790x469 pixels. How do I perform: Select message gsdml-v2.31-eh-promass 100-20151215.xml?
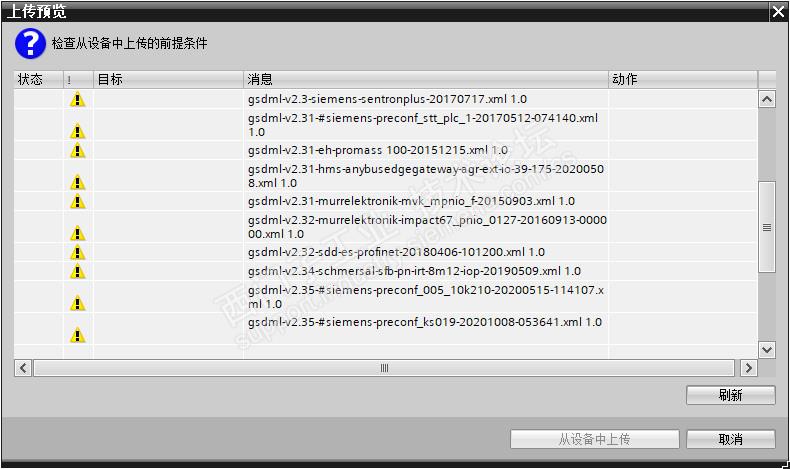pyautogui.click(x=377, y=150)
